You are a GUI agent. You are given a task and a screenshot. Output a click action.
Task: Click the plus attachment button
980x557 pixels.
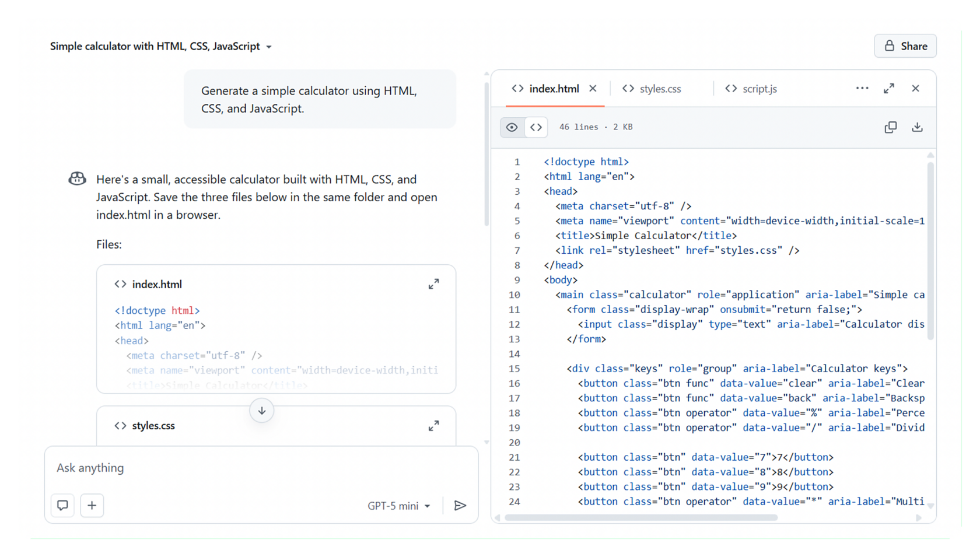coord(92,505)
